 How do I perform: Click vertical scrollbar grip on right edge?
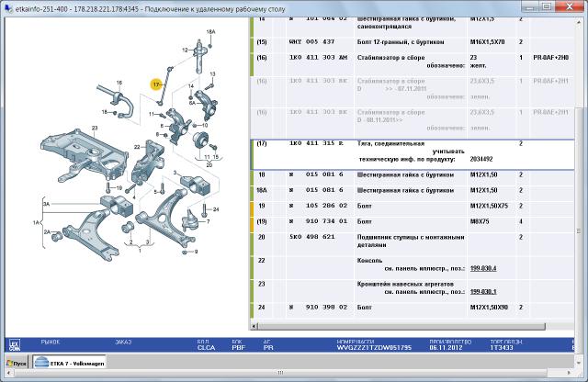pyautogui.click(x=579, y=231)
